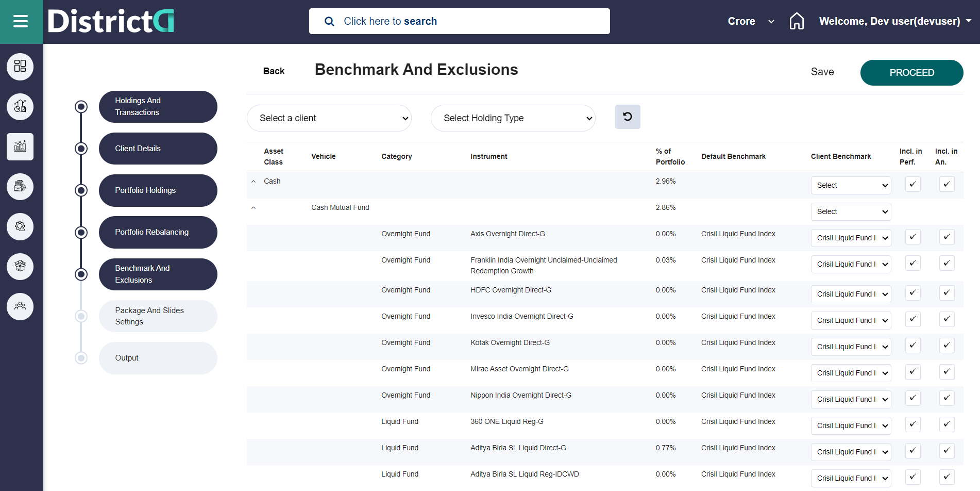
Task: Open Client Benchmark dropdown for Cash Mutual Fund
Action: tap(851, 211)
